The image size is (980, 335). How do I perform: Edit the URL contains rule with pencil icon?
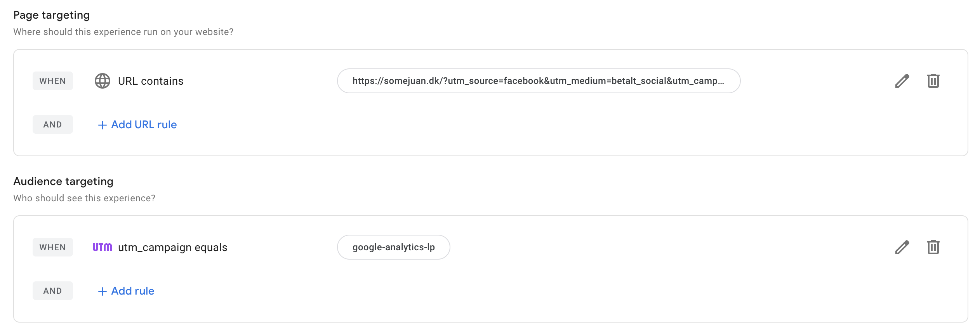point(902,81)
